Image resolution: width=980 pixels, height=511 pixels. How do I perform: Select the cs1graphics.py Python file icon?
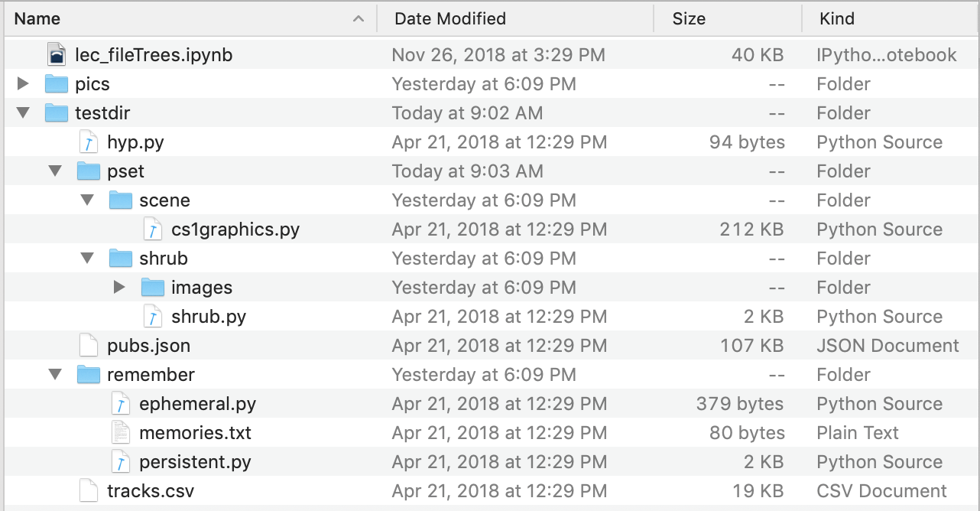point(153,229)
